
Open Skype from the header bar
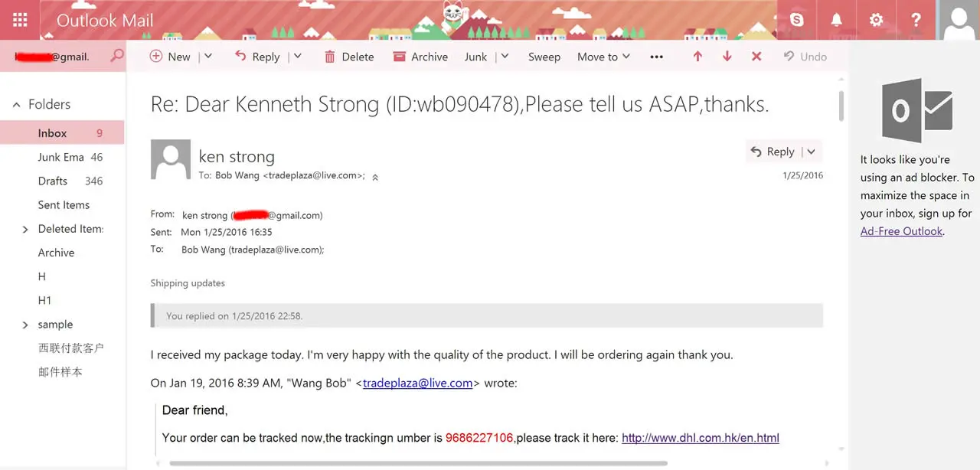pyautogui.click(x=797, y=20)
